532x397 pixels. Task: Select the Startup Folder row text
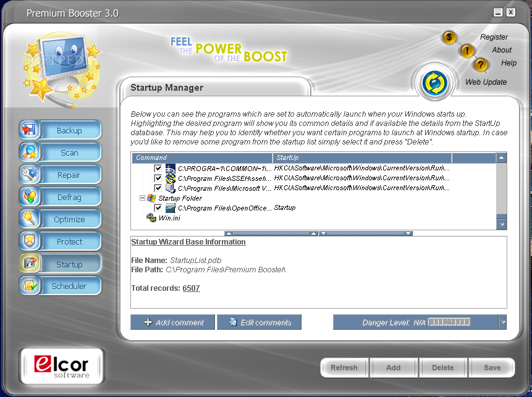180,198
